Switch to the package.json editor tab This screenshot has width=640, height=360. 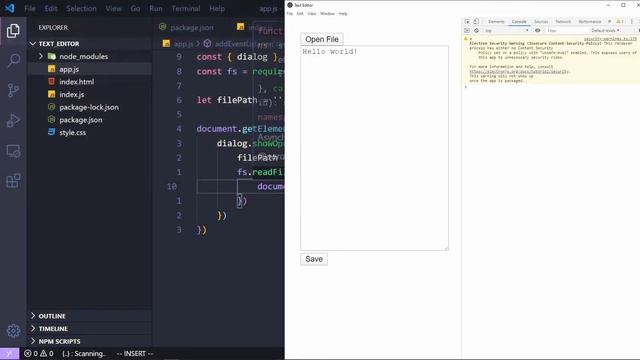[187, 27]
